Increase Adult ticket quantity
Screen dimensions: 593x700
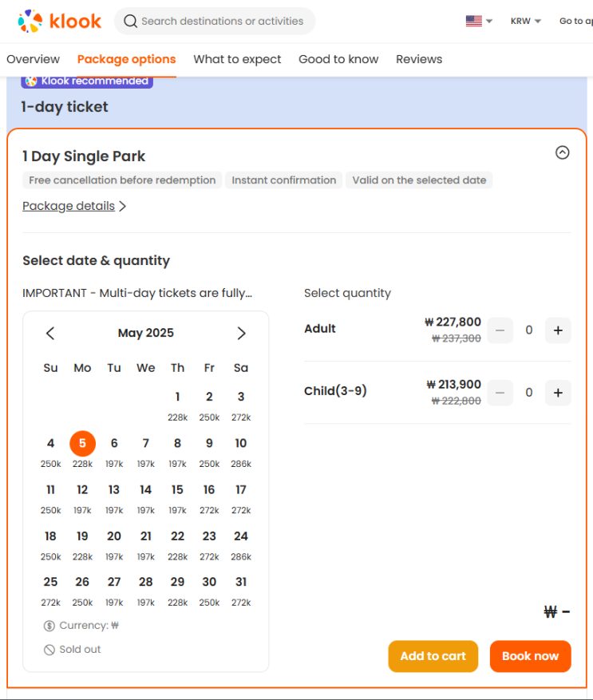click(x=558, y=330)
